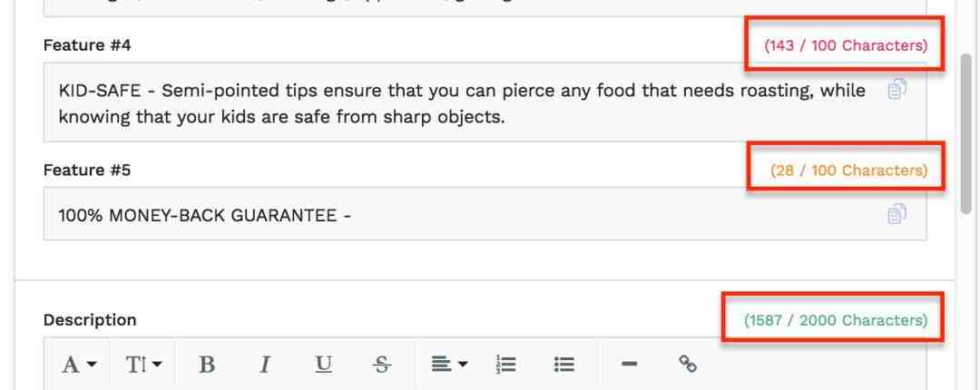Viewport: 980px width, 390px height.
Task: Expand the text alignment dropdown
Action: 448,365
